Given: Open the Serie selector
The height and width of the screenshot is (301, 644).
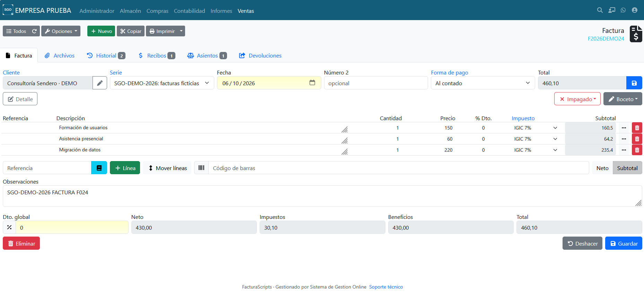Looking at the screenshot, I should point(162,83).
